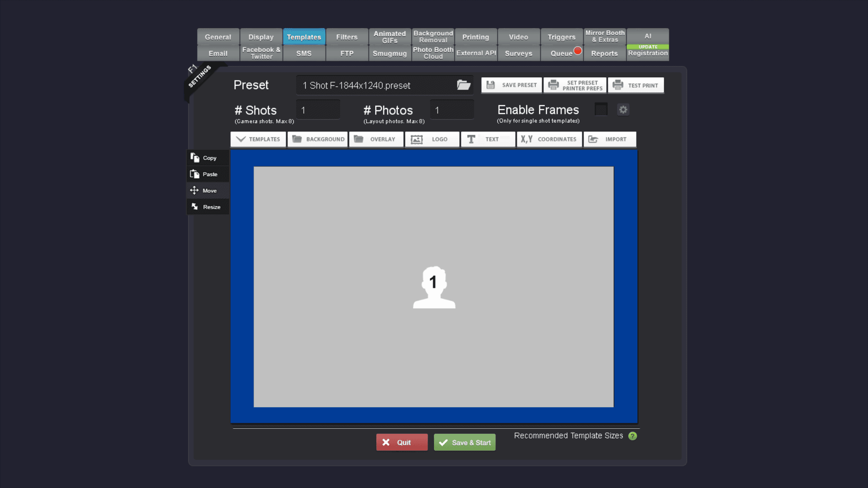Open the preset folder browse icon
The image size is (868, 488).
(x=463, y=85)
